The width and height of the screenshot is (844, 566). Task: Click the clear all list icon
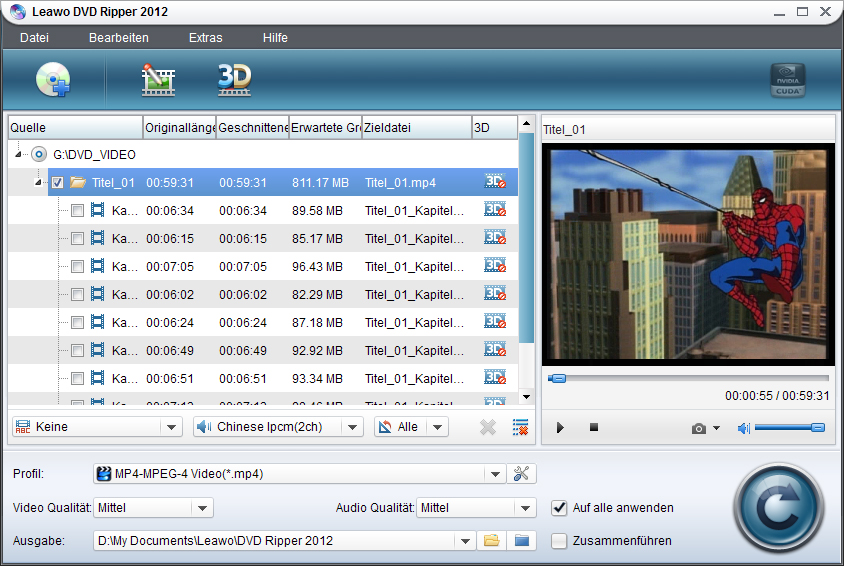(520, 427)
